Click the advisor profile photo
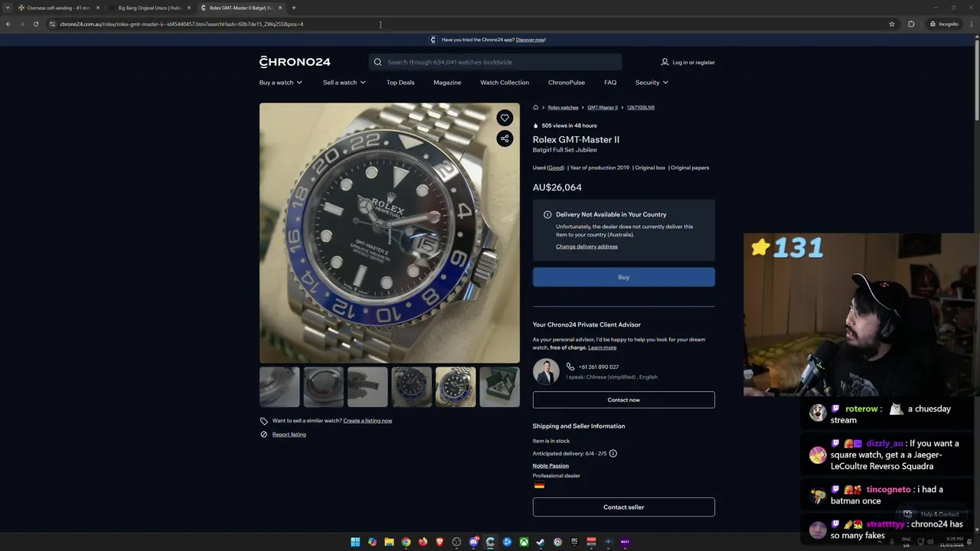Viewport: 980px width, 551px height. pos(546,371)
